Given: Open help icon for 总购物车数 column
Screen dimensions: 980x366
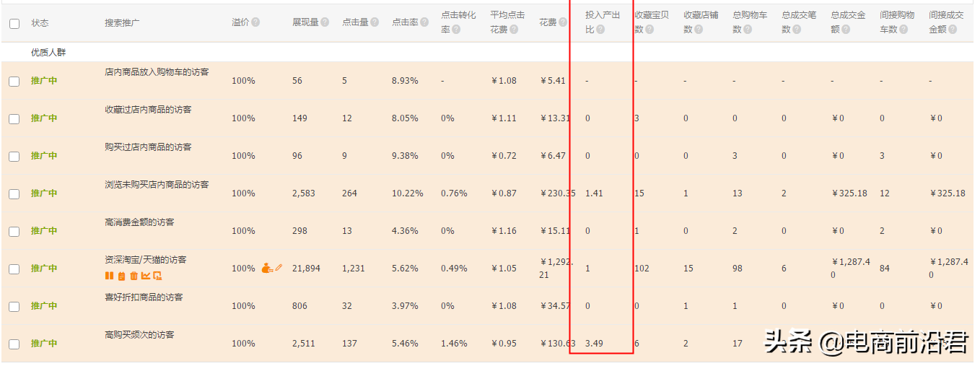Looking at the screenshot, I should pyautogui.click(x=748, y=30).
